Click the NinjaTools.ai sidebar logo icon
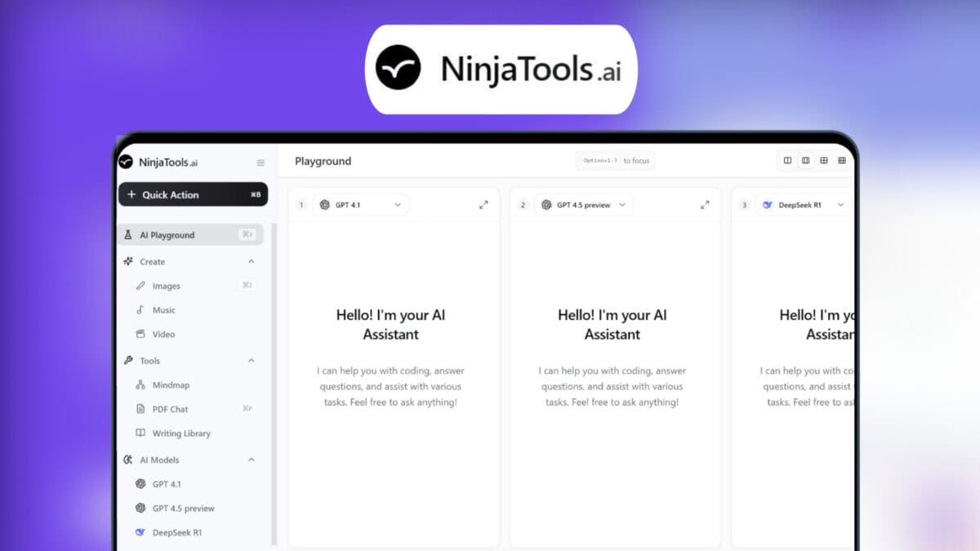The image size is (980, 551). pyautogui.click(x=126, y=162)
